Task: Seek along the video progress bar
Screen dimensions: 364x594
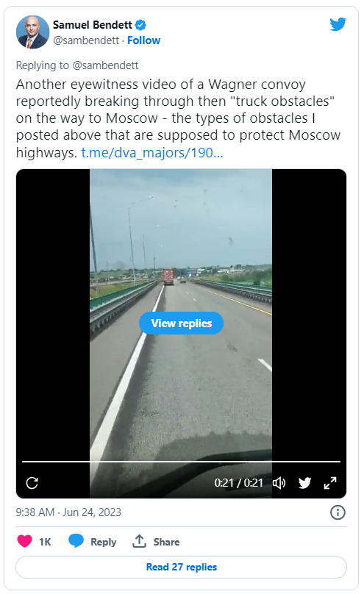Action: pyautogui.click(x=181, y=462)
